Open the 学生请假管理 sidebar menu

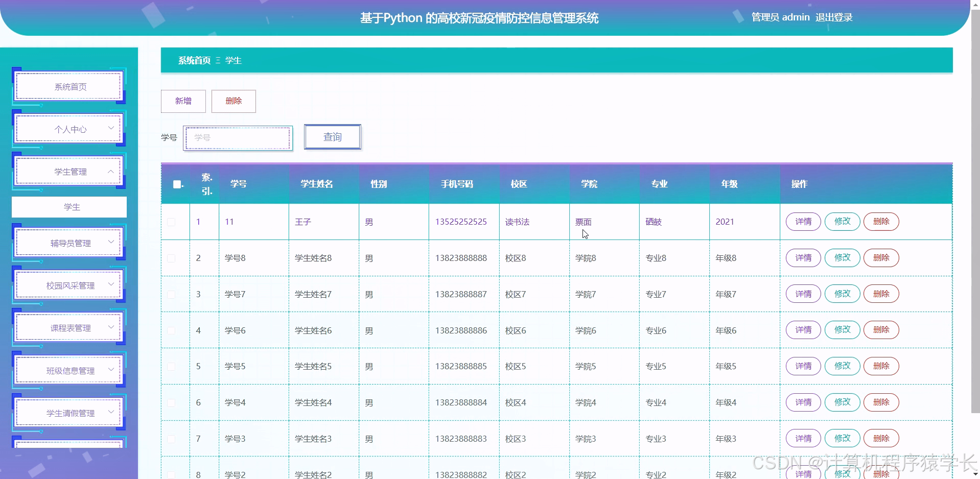point(69,413)
